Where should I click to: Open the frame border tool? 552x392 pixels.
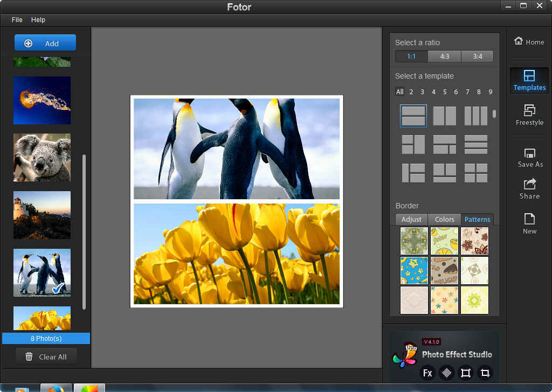coord(465,373)
